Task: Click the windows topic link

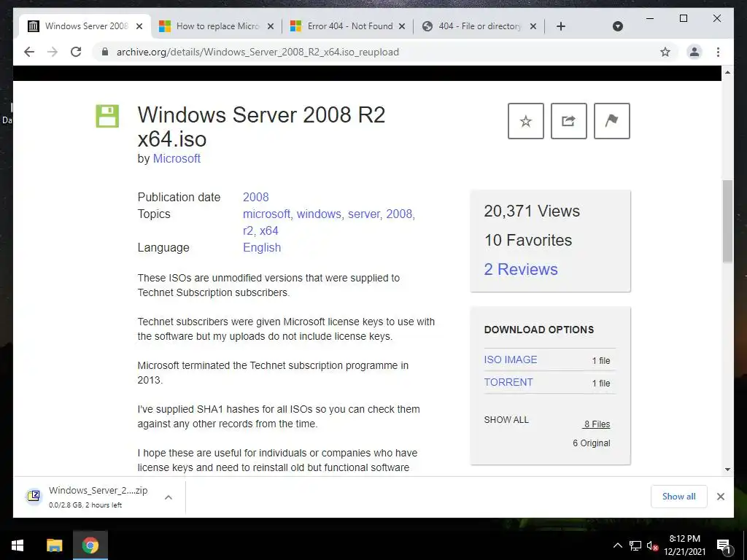Action: pos(319,214)
